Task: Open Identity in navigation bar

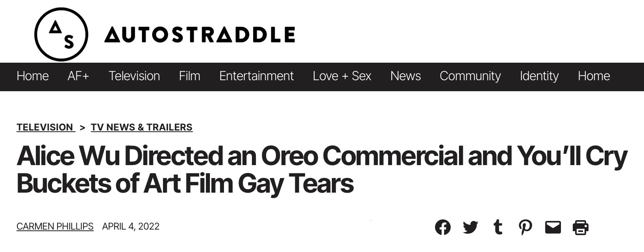Action: [x=539, y=76]
